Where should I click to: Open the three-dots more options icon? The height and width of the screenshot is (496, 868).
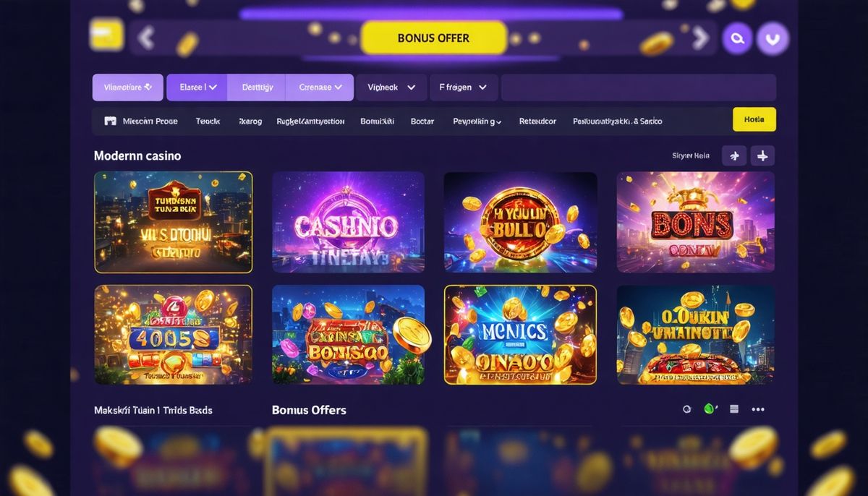[758, 409]
